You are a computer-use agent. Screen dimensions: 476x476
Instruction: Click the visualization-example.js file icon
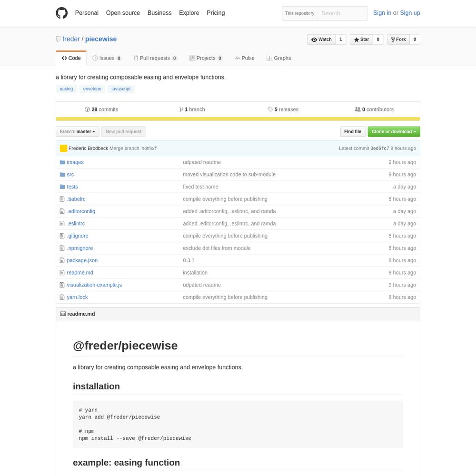[62, 285]
